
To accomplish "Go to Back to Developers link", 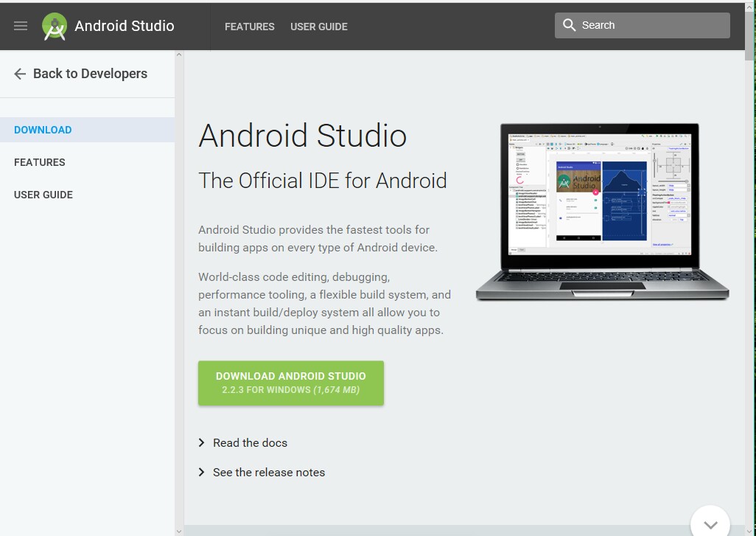I will coord(90,74).
